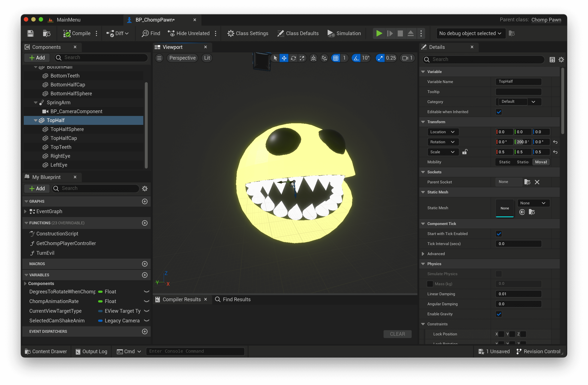Click the Save blueprint icon

[x=30, y=33]
